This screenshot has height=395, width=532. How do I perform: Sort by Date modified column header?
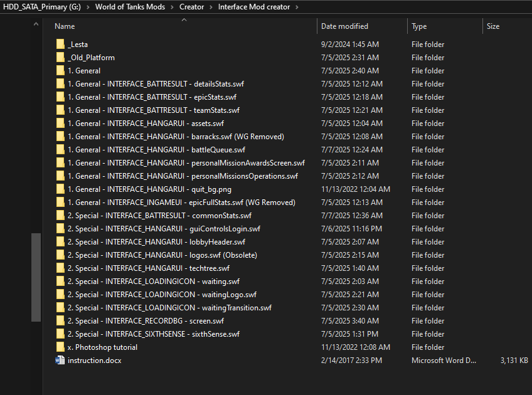coord(344,26)
